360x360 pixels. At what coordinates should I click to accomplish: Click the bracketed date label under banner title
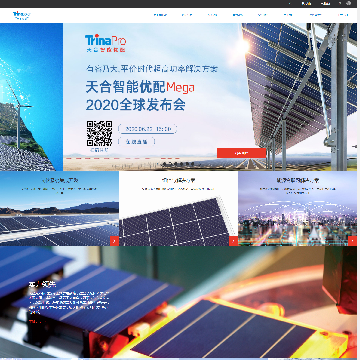click(148, 129)
